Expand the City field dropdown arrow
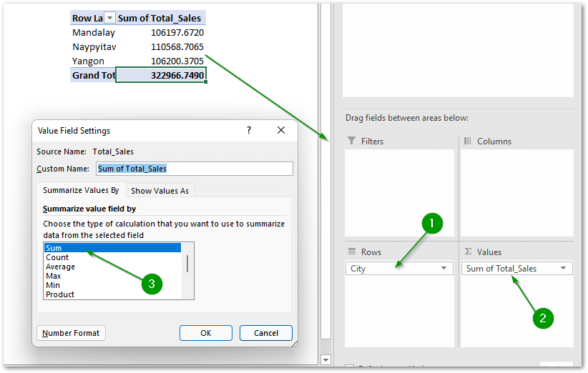This screenshot has width=588, height=373. [x=444, y=269]
